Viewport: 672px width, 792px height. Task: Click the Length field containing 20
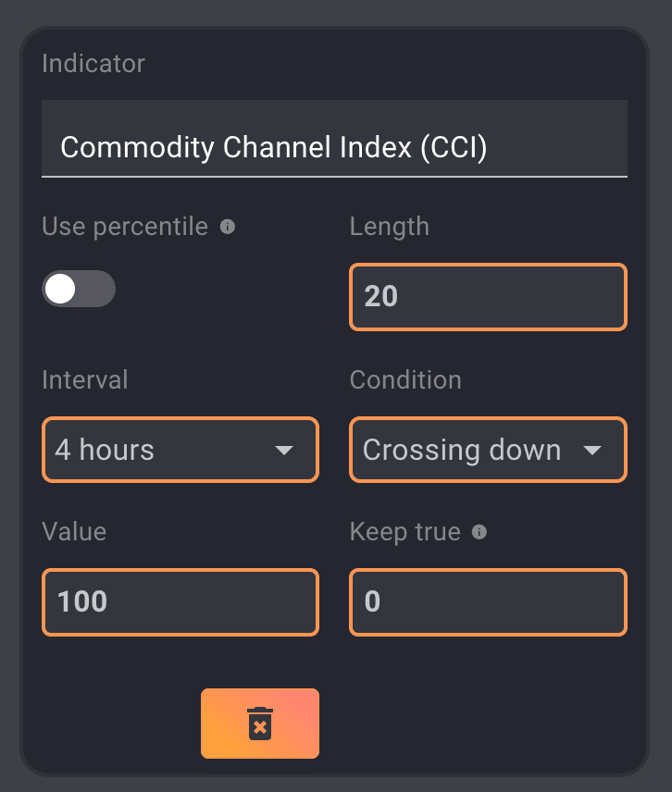(488, 297)
